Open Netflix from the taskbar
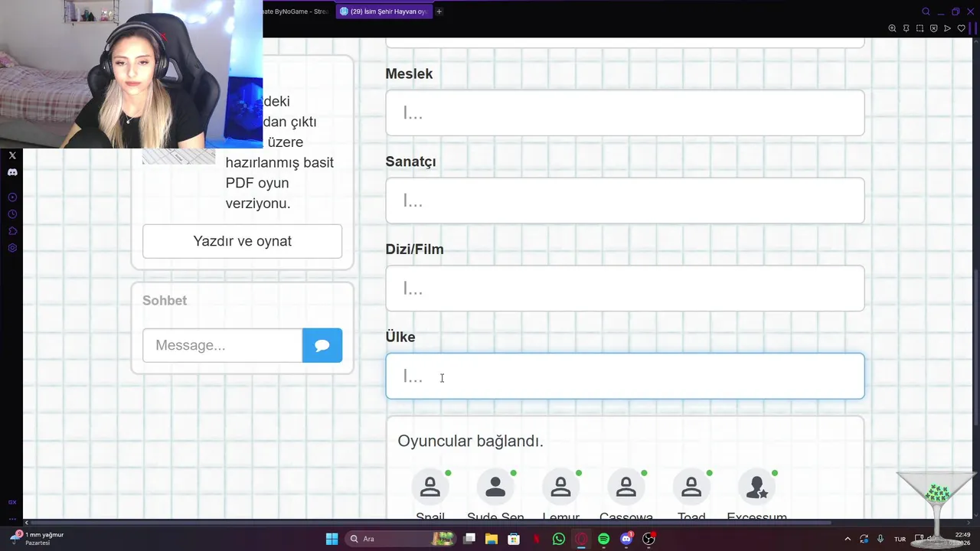The width and height of the screenshot is (980, 551). point(537,539)
